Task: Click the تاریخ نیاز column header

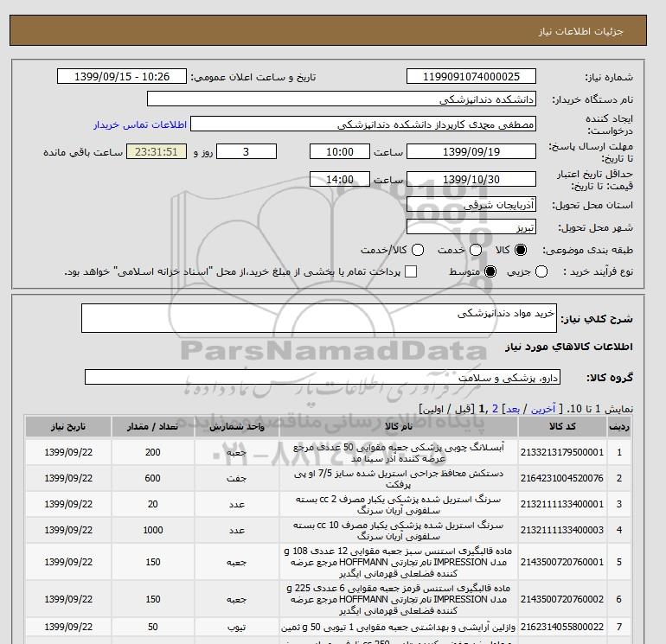Action: [x=68, y=427]
